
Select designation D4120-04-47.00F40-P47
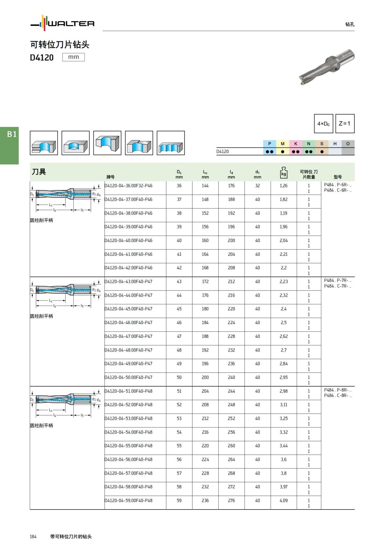128,336
